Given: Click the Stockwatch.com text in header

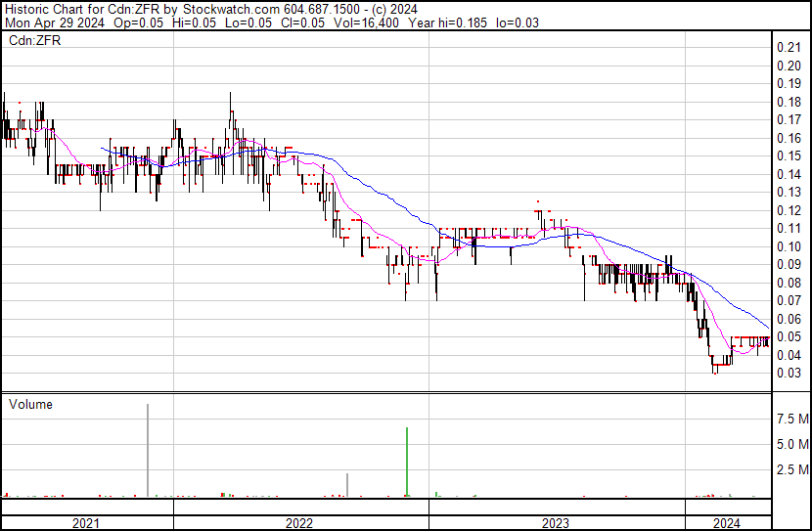Looking at the screenshot, I should 231,8.
